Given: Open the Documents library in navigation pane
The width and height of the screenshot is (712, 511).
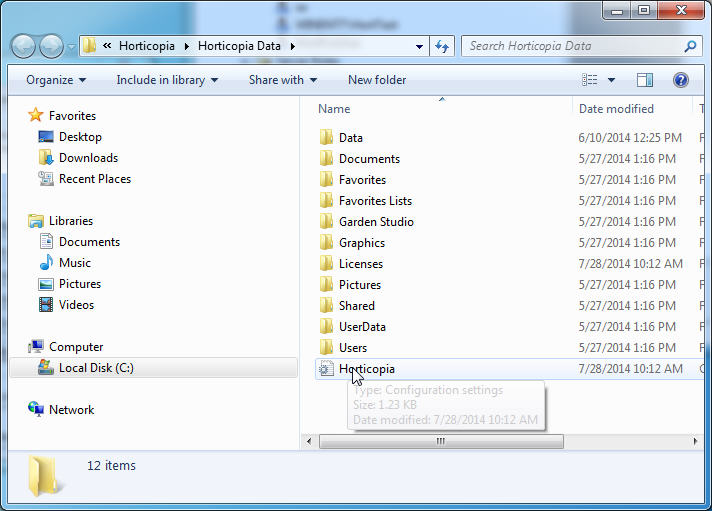Looking at the screenshot, I should [80, 242].
